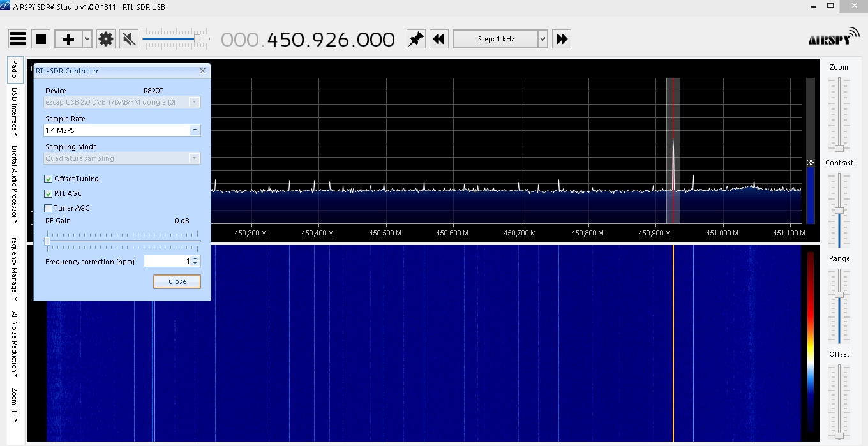The image size is (868, 446).
Task: Click the 0 dB gain value
Action: click(x=182, y=221)
